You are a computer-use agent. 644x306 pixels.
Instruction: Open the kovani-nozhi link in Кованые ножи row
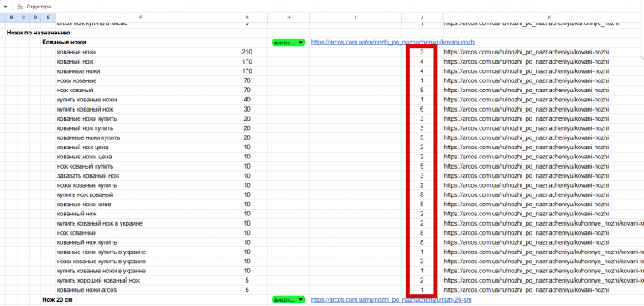point(393,42)
